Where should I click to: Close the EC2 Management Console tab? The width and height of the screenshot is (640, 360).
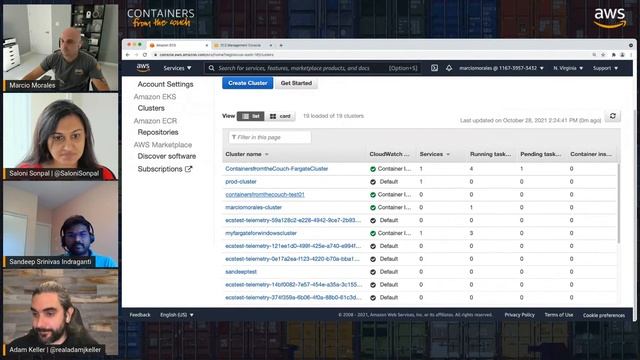point(271,45)
